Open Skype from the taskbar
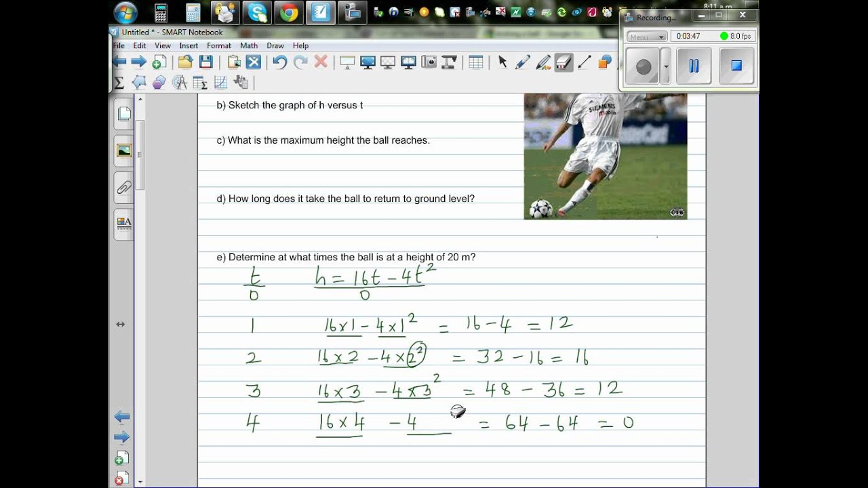868x488 pixels. [257, 12]
